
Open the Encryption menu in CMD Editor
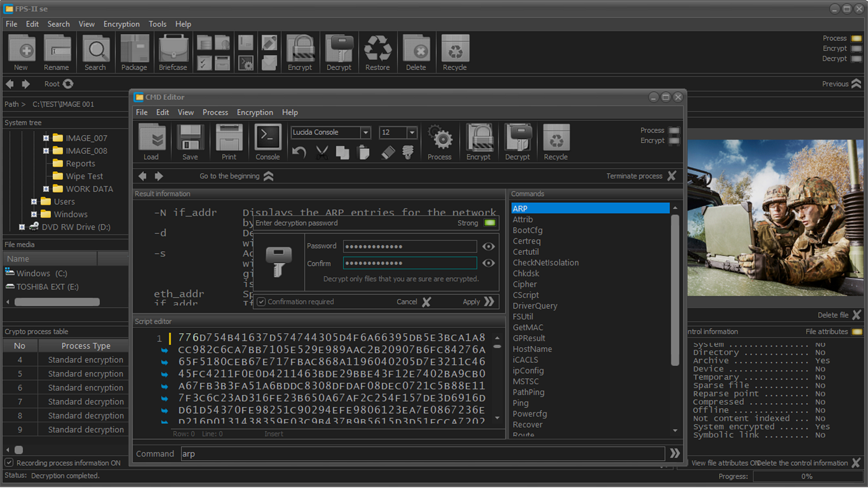click(254, 112)
